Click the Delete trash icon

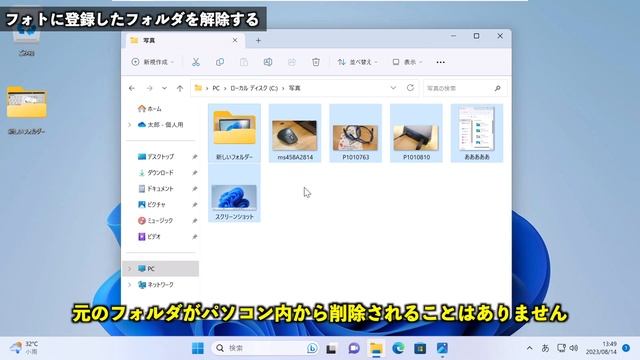(316, 62)
